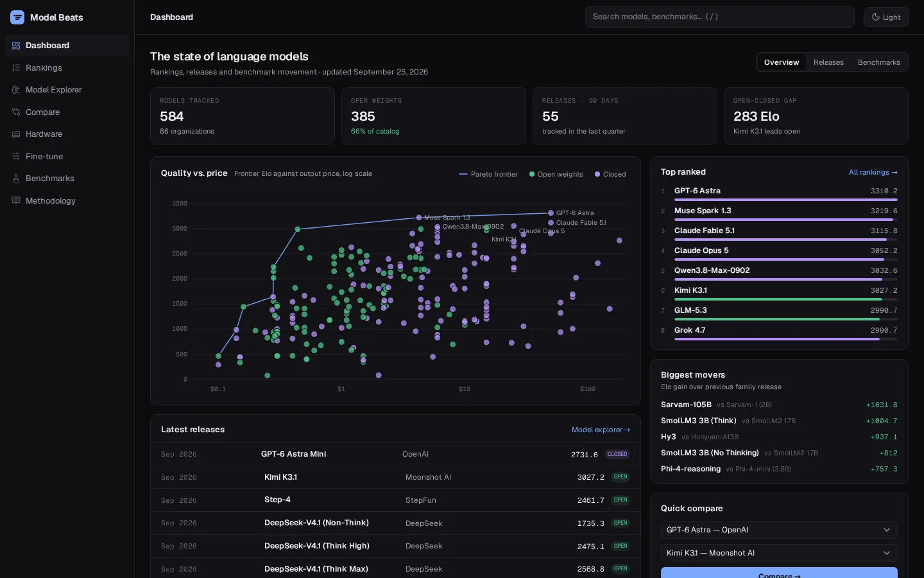Screen dimensions: 924x578
Task: Click the Pareto frontier legend entry
Action: (x=488, y=174)
